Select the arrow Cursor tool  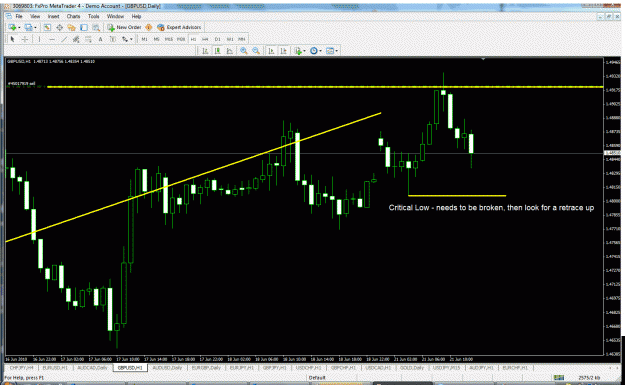(x=12, y=39)
